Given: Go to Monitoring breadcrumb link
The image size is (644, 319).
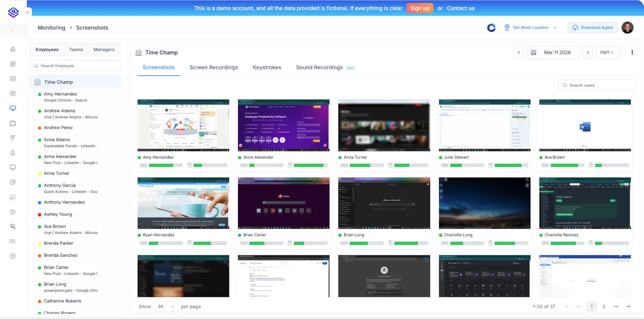Looking at the screenshot, I should pos(51,28).
